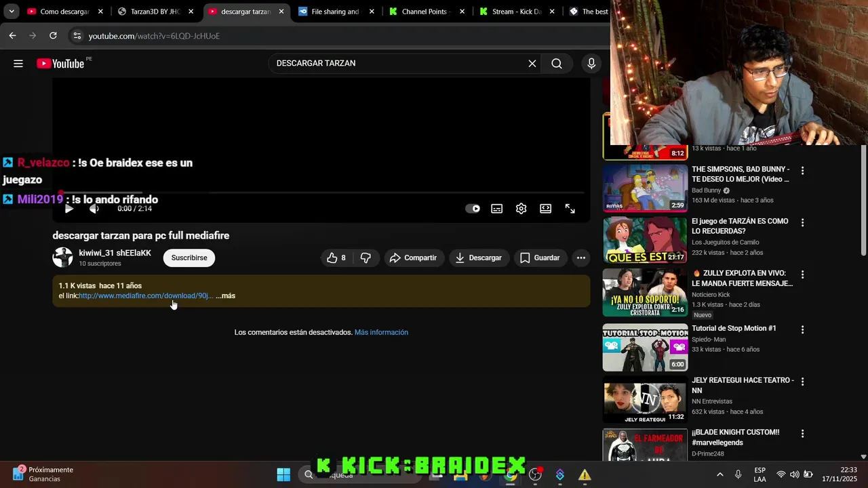This screenshot has height=488, width=868.
Task: Open site information icon in address bar
Action: click(x=77, y=36)
